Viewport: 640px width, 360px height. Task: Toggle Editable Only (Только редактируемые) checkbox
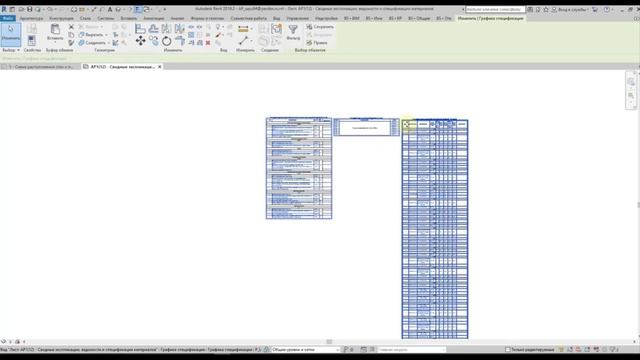pyautogui.click(x=508, y=350)
